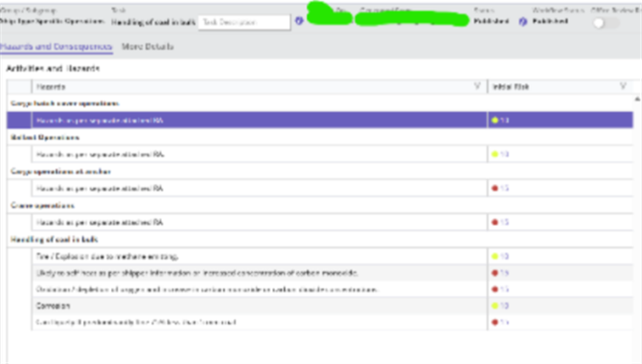Click the info icon beside Task Description
Image resolution: width=642 pixels, height=364 pixels.
point(299,20)
